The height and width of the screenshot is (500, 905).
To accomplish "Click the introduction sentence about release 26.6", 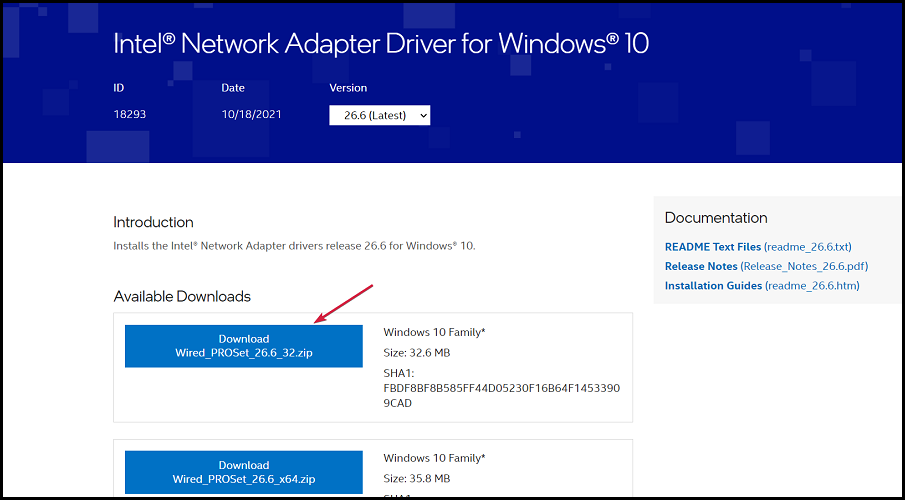I will pos(294,245).
